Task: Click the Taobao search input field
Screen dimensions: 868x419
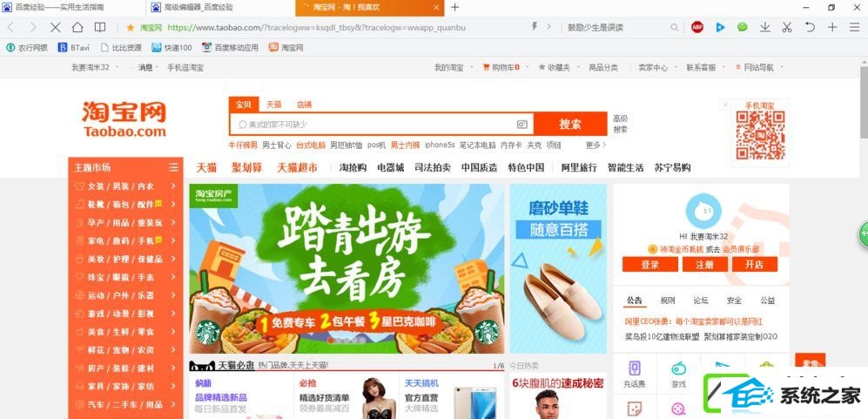Action: (x=382, y=125)
